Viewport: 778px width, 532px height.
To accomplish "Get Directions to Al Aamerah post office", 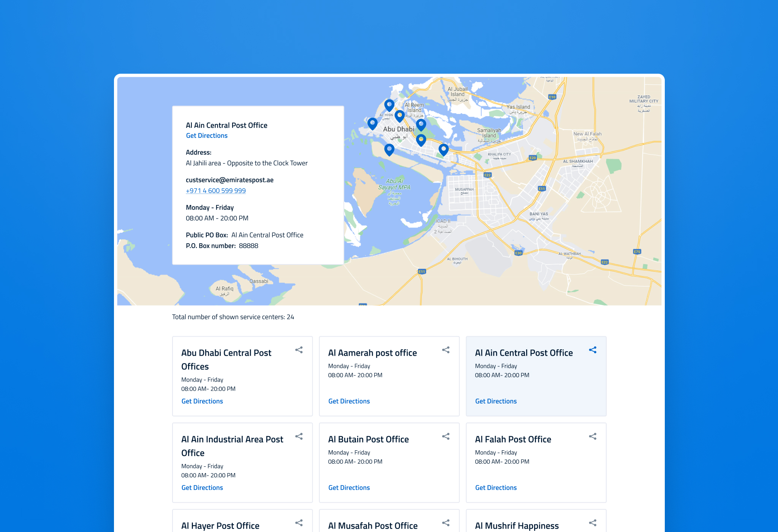I will [x=349, y=401].
